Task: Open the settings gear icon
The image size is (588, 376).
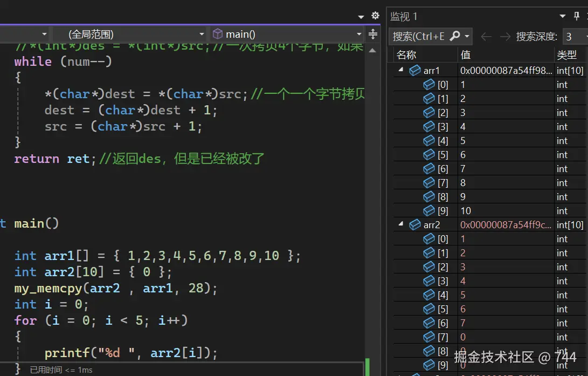Action: pyautogui.click(x=375, y=16)
